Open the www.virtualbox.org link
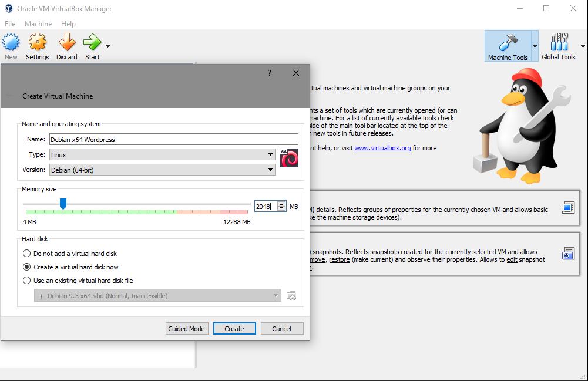 [x=382, y=148]
